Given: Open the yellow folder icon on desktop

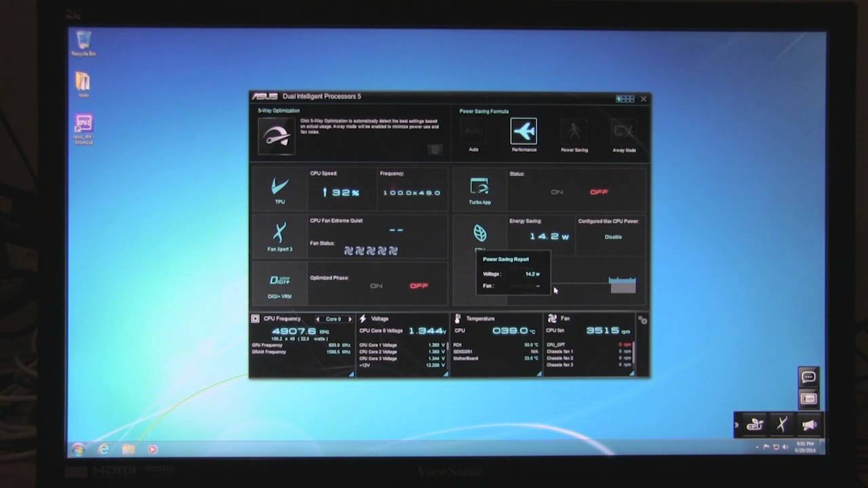Looking at the screenshot, I should click(x=83, y=85).
